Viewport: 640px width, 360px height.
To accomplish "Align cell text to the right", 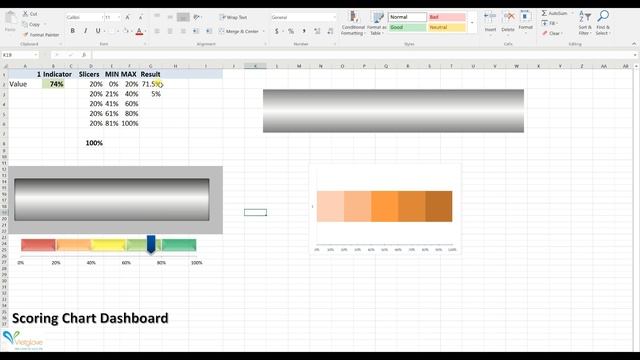I will click(x=183, y=31).
